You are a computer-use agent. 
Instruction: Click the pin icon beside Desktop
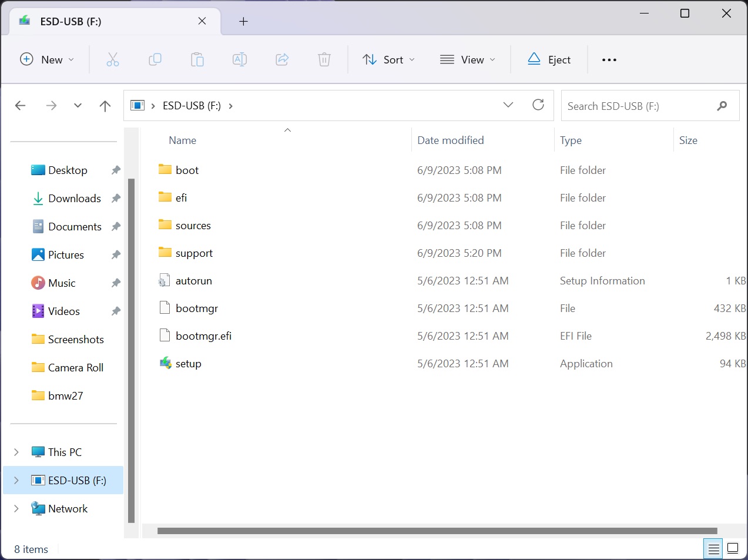tap(116, 170)
